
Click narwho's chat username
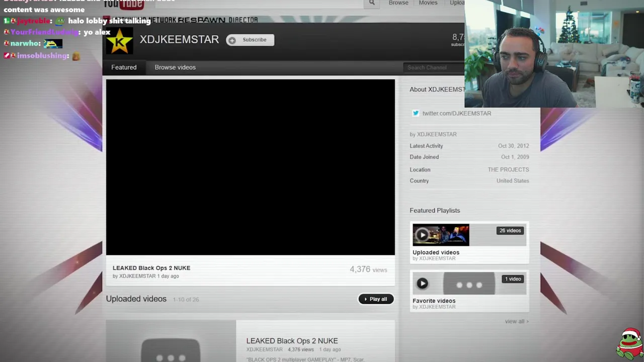point(25,44)
